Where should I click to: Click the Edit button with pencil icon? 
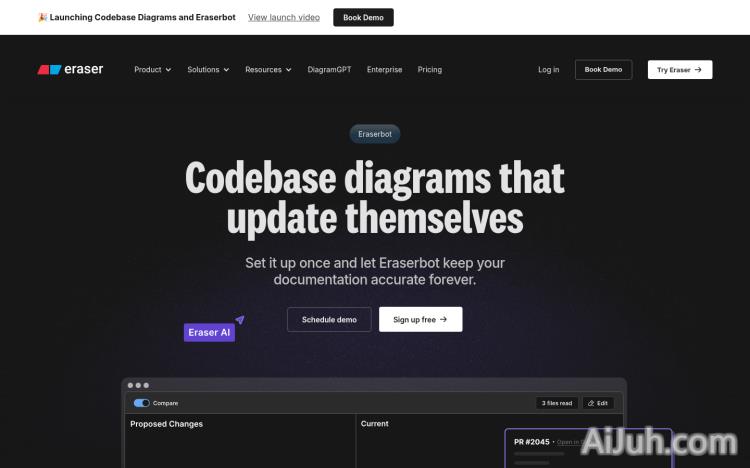click(x=598, y=403)
